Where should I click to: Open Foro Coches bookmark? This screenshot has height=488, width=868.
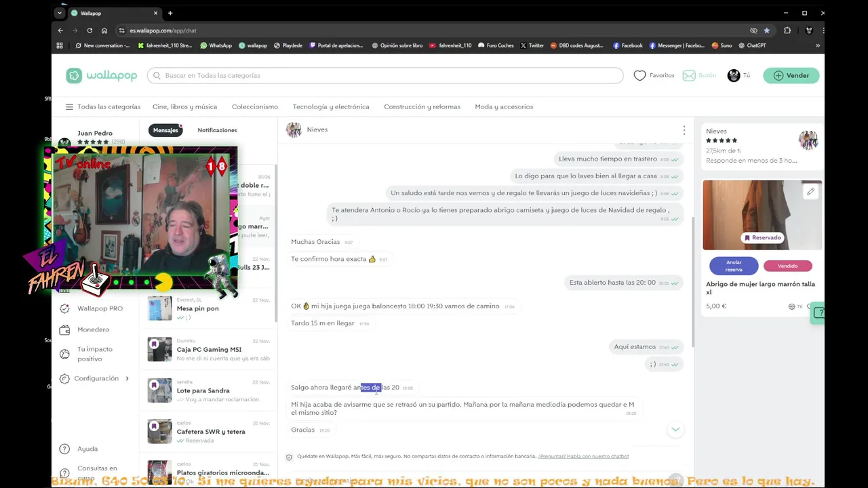496,45
